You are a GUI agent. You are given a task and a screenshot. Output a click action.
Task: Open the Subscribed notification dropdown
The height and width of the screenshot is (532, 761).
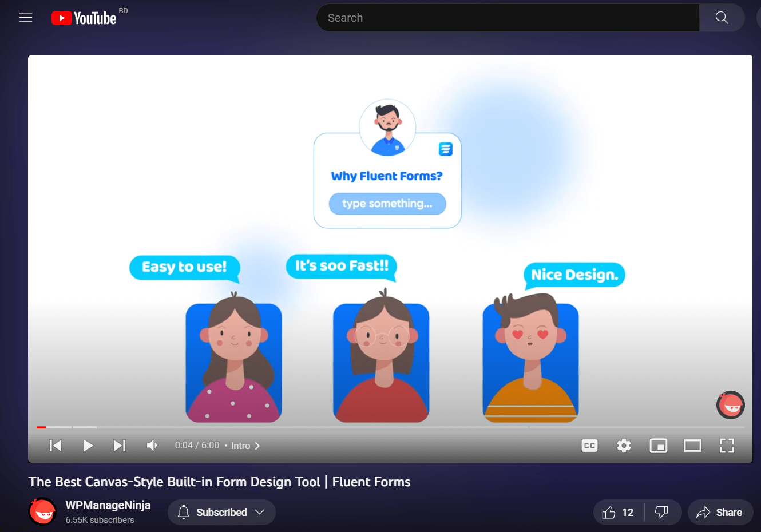point(221,513)
